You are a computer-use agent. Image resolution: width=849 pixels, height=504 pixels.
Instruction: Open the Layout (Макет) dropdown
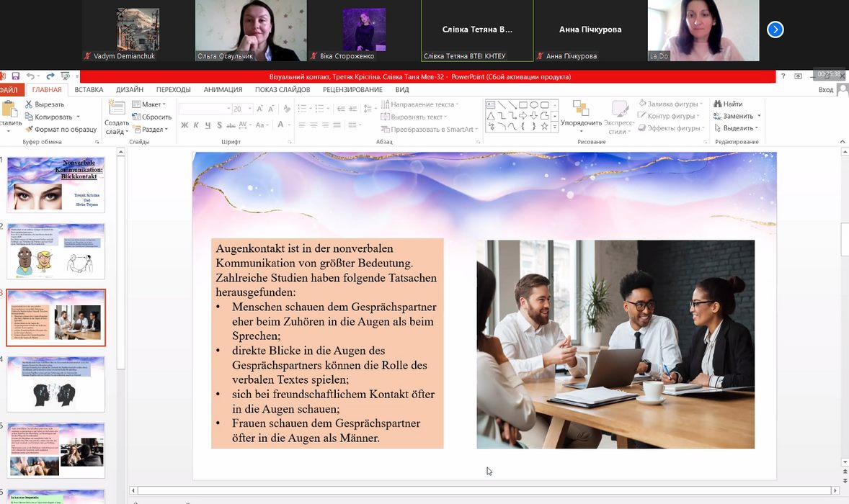149,104
